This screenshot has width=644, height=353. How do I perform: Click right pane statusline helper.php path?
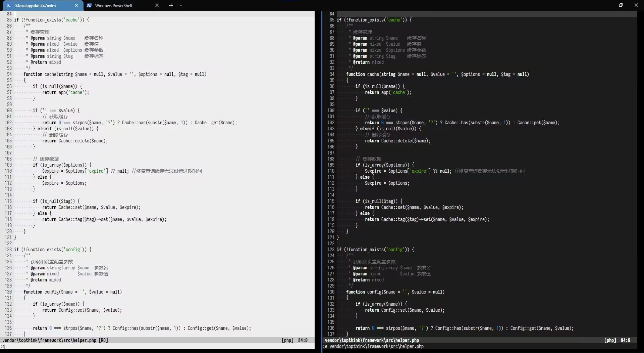[x=372, y=340]
